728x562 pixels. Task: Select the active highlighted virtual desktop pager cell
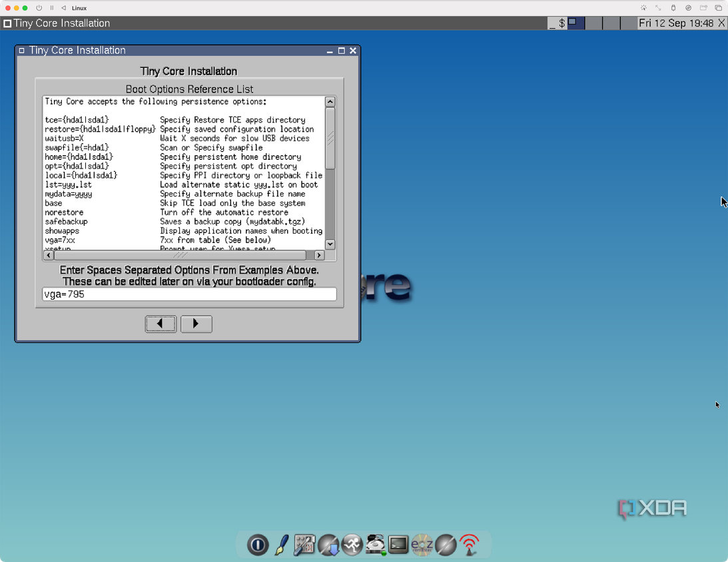(575, 23)
